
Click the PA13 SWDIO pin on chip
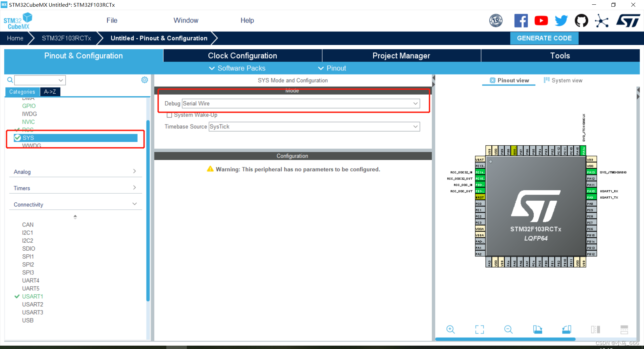(x=591, y=172)
